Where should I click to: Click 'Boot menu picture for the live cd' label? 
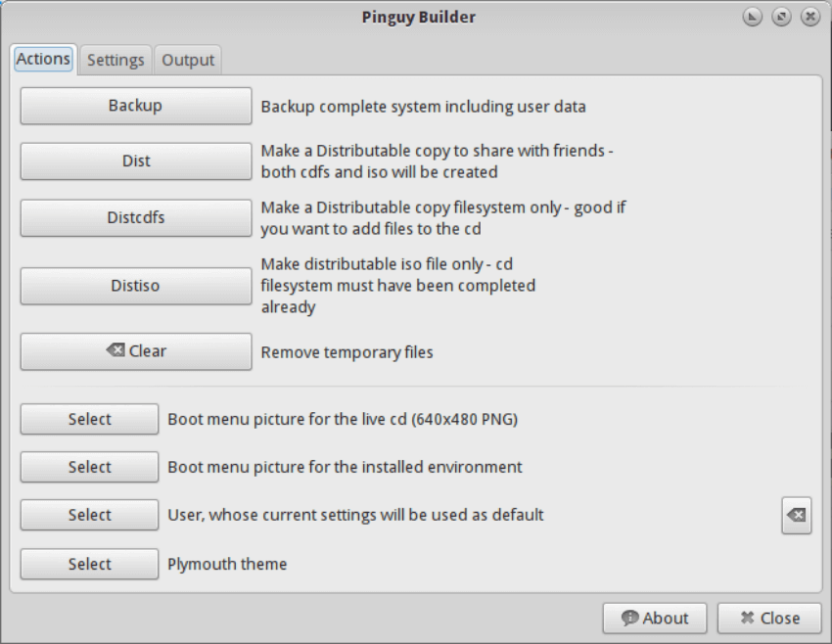[x=343, y=419]
